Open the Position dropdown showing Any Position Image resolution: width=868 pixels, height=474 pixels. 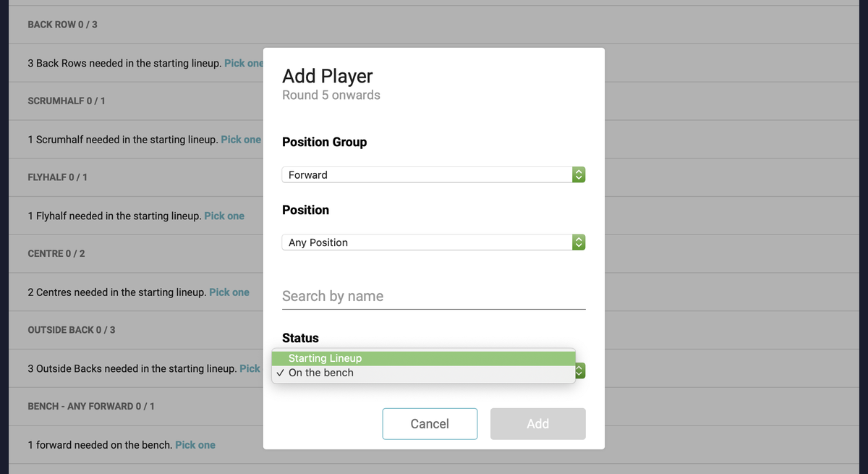click(433, 242)
